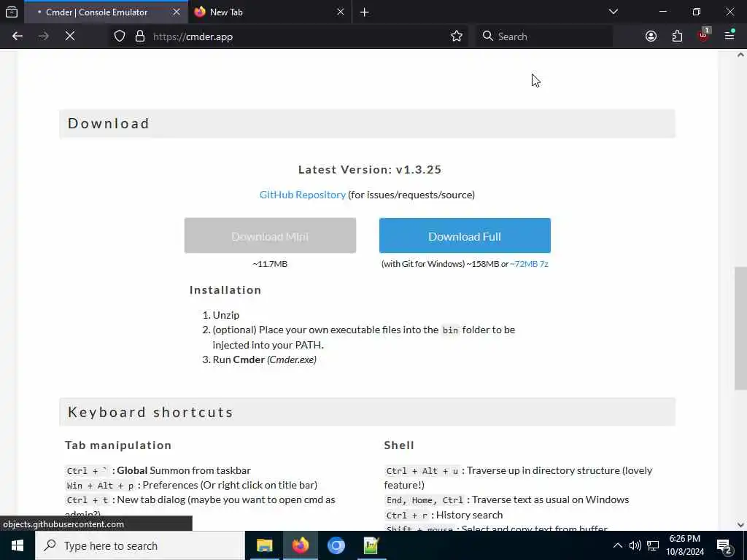
Task: Open Firefox View icon in the tab strip
Action: pos(12,12)
